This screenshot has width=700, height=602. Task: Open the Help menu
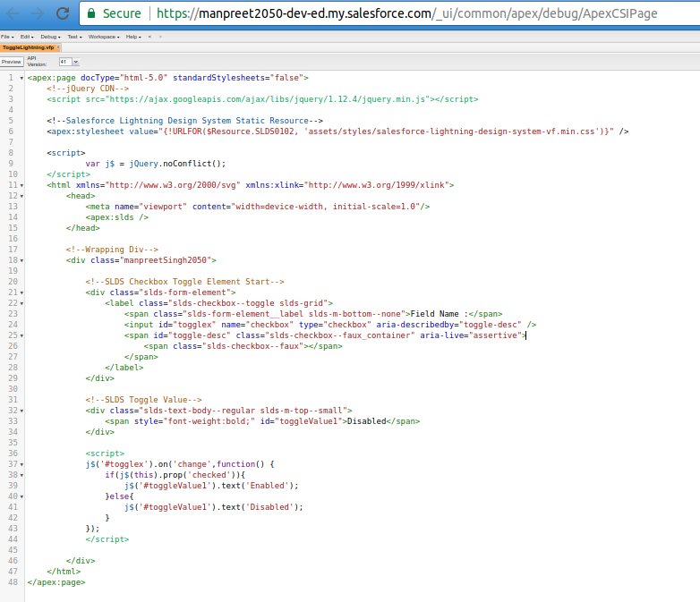tap(132, 37)
